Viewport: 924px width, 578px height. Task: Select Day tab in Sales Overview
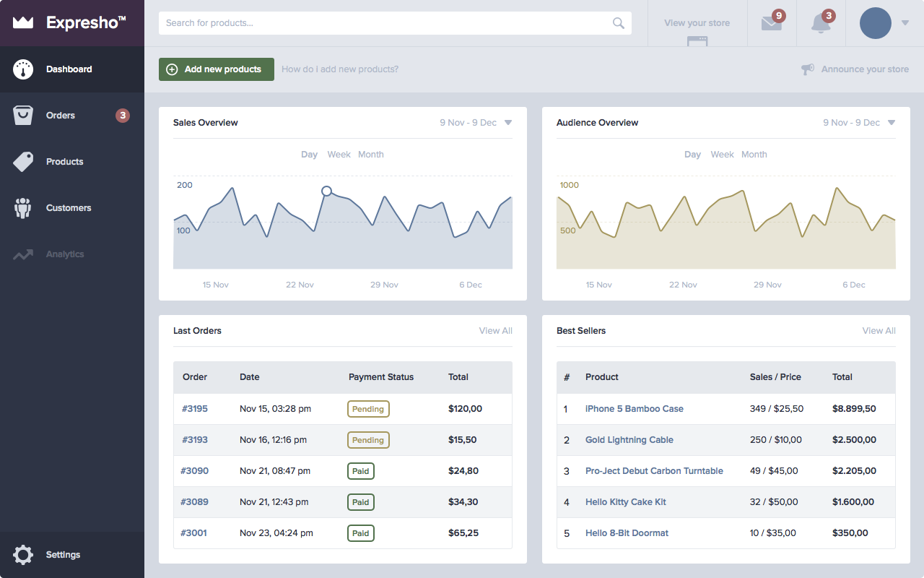tap(310, 155)
